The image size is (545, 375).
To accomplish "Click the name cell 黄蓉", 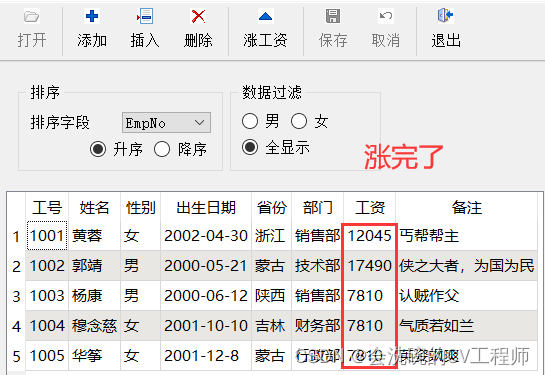I will click(95, 236).
